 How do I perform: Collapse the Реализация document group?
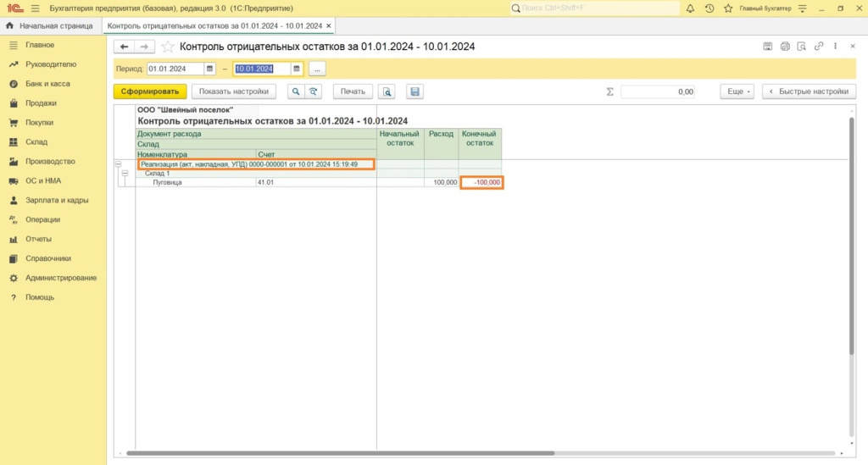tap(118, 164)
